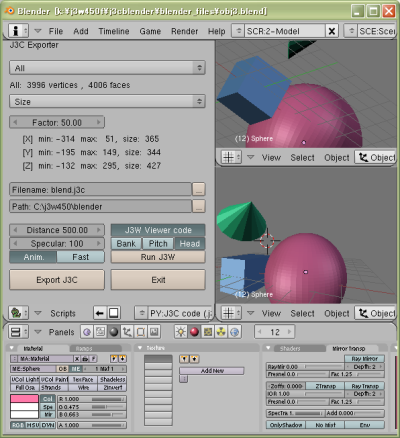This screenshot has height=438, width=400.
Task: Select the Texture buttons icon
Action: [208, 332]
